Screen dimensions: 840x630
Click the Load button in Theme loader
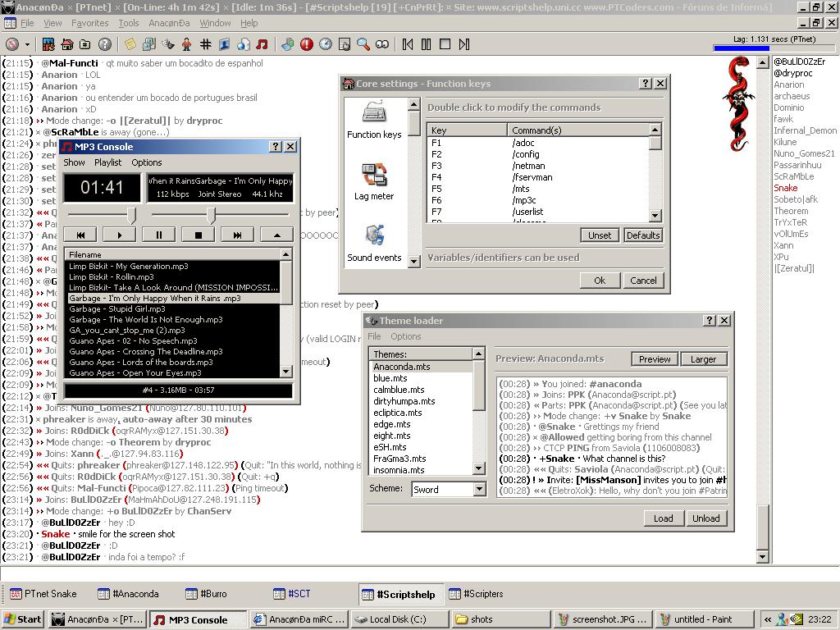point(663,518)
